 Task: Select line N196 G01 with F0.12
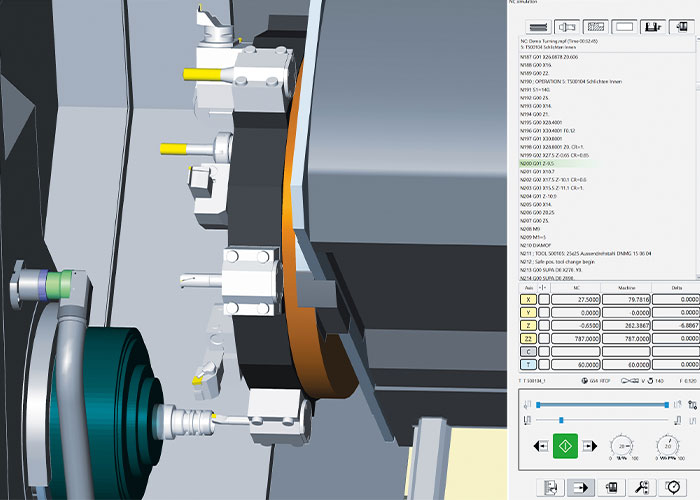pos(548,131)
